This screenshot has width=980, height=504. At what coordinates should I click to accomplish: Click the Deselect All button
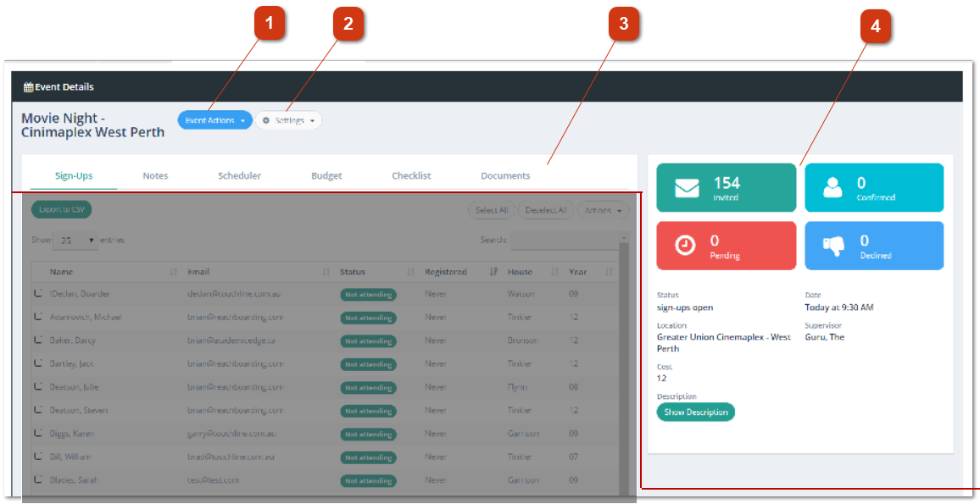coord(546,210)
